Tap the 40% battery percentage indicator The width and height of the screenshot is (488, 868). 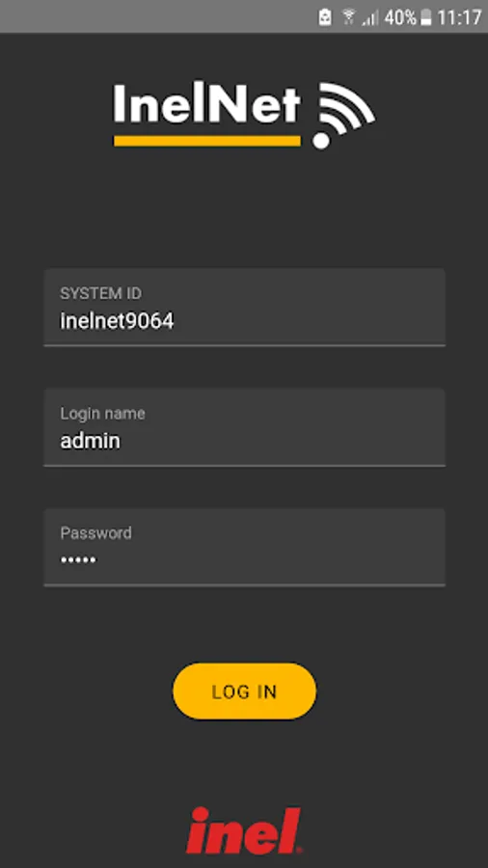pyautogui.click(x=400, y=17)
